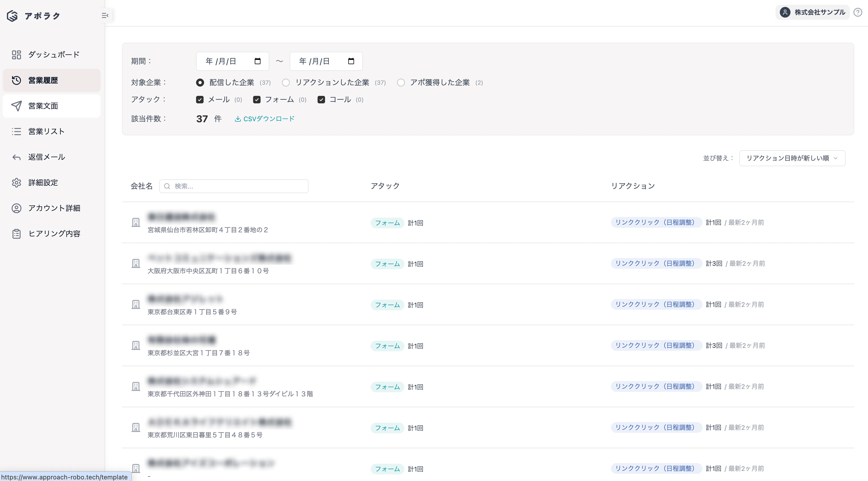Click address 東京都荒川区東日暮里5丁目48番5号
This screenshot has width=868, height=481.
205,435
